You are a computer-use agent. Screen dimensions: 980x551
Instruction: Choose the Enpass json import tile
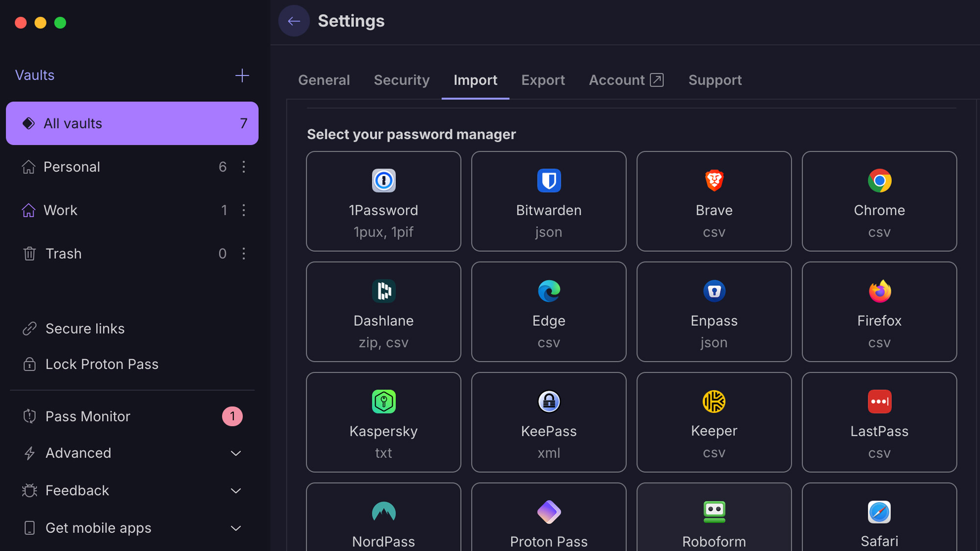(x=713, y=312)
